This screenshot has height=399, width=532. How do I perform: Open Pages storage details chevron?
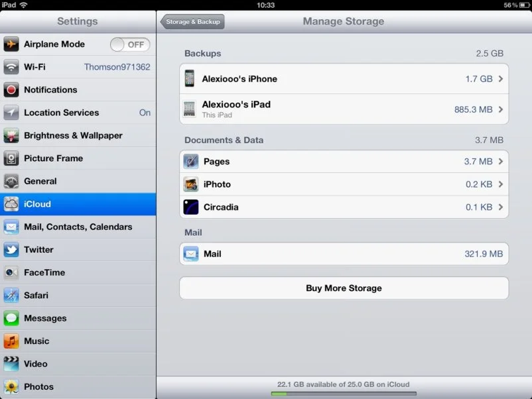[x=501, y=161]
